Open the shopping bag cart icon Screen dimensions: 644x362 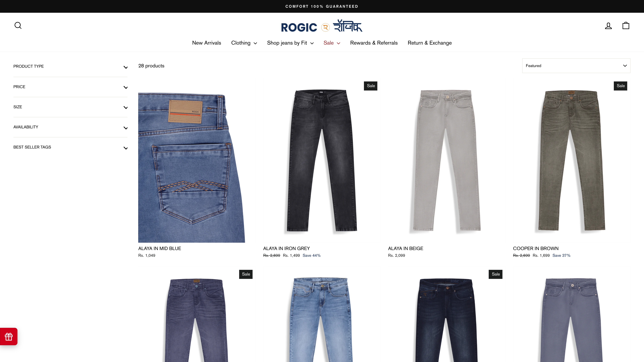tap(626, 25)
